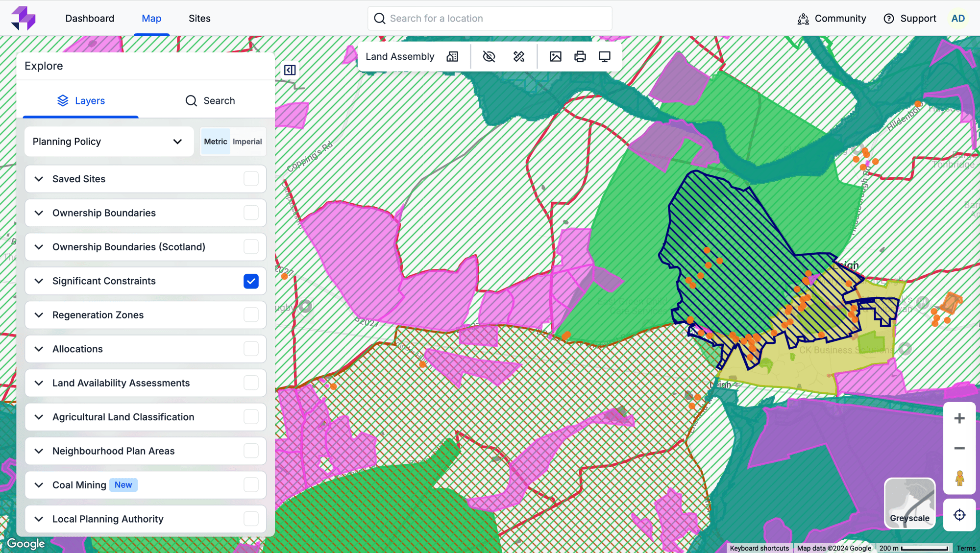Enable Neighbourhood Plan Areas checkbox
Image resolution: width=980 pixels, height=553 pixels.
(x=251, y=451)
